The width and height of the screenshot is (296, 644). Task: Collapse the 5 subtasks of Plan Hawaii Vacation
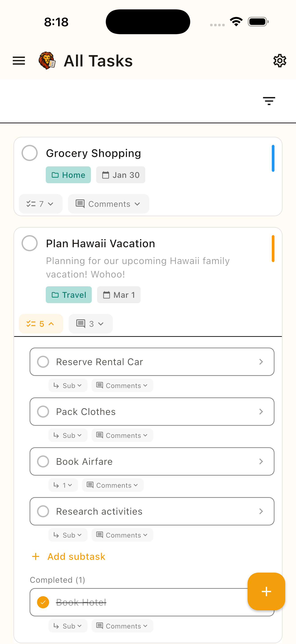41,324
